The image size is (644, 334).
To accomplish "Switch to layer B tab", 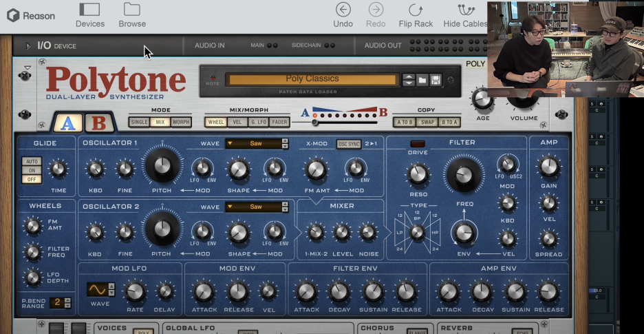I will pos(99,123).
